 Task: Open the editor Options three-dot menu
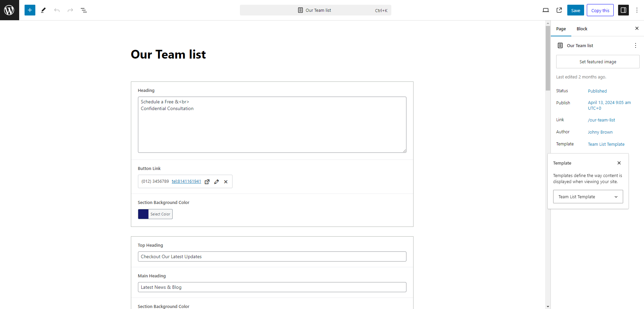click(637, 10)
